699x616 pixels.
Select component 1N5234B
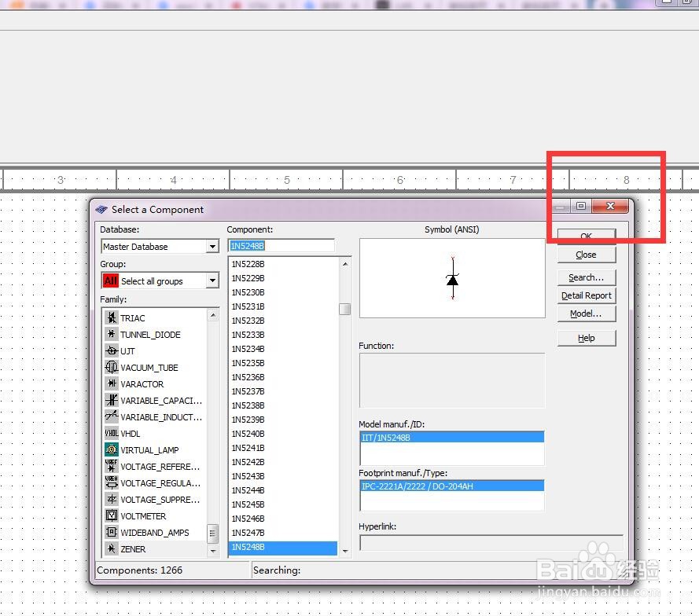click(x=248, y=349)
